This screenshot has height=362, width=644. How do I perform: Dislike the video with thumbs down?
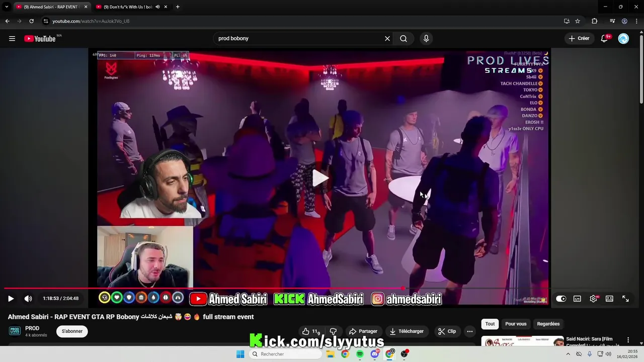333,331
